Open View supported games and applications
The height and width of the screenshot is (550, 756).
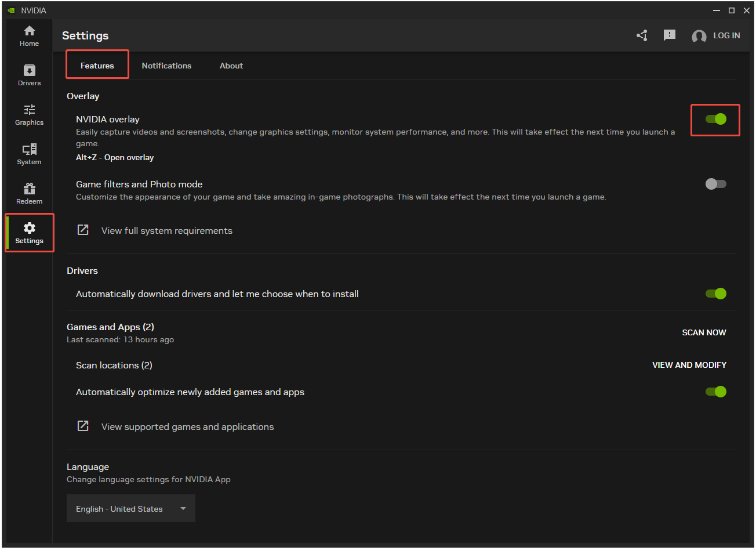click(187, 426)
